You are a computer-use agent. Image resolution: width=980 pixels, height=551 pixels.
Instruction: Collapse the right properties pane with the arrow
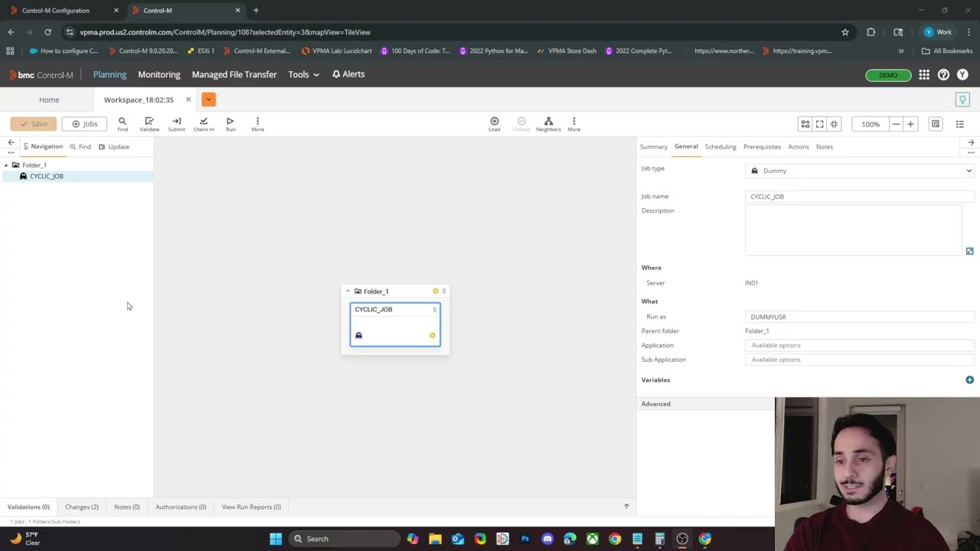pos(971,142)
